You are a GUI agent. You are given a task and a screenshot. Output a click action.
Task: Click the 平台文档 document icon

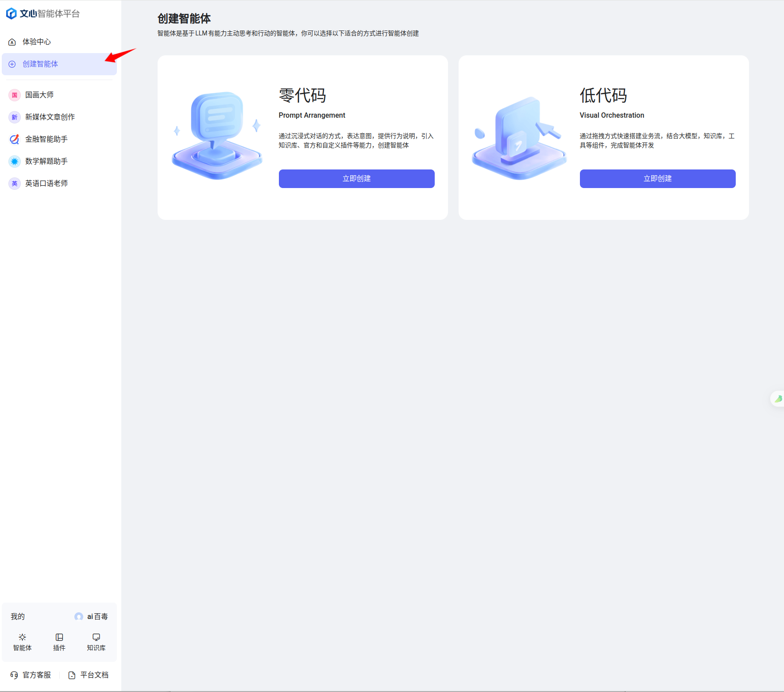[72, 675]
